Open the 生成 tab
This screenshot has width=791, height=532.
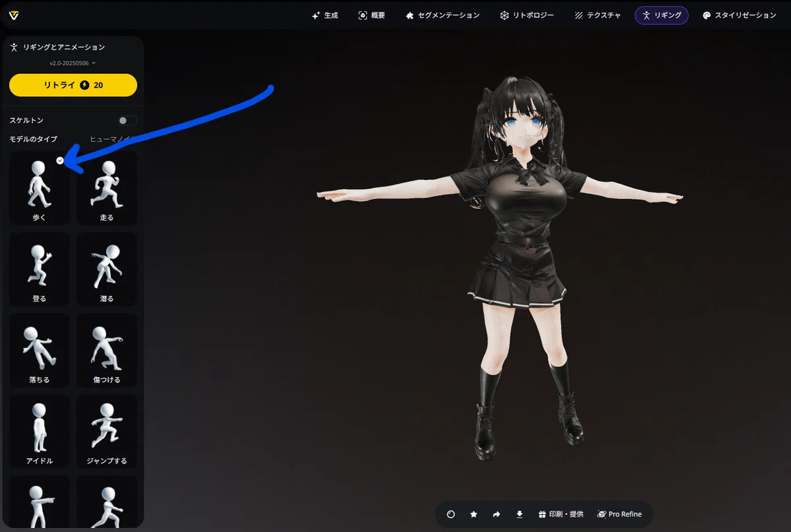point(325,15)
